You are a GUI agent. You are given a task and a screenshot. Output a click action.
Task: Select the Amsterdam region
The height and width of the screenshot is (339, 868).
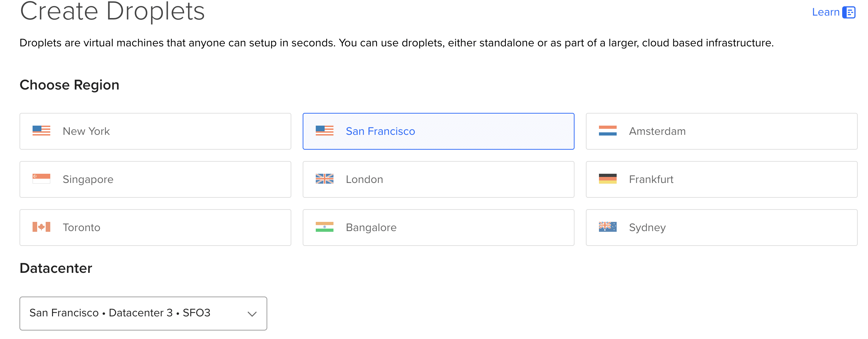tap(721, 131)
